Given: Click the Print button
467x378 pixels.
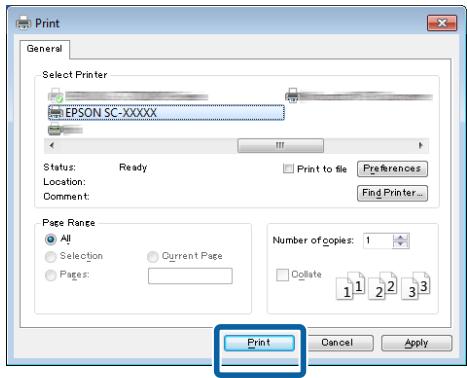Looking at the screenshot, I should 259,343.
